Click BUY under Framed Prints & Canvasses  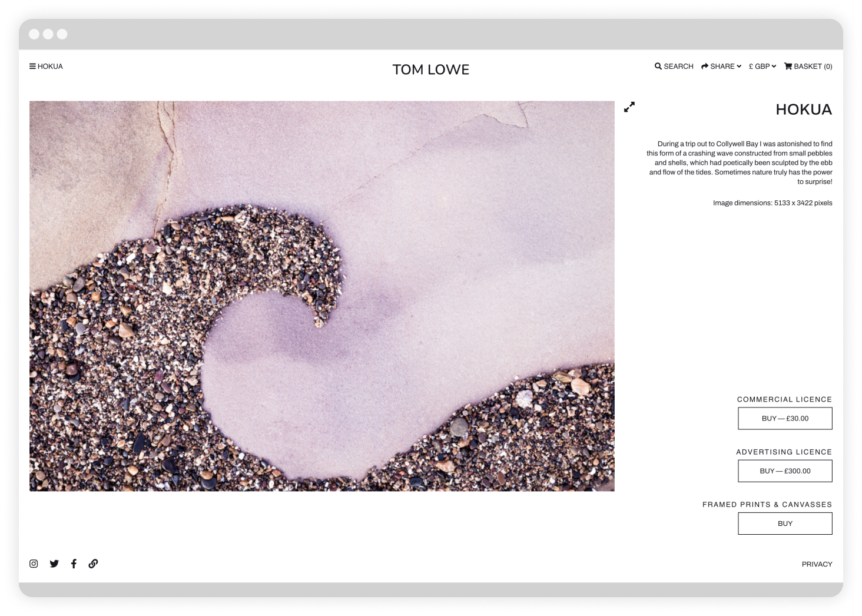tap(784, 523)
